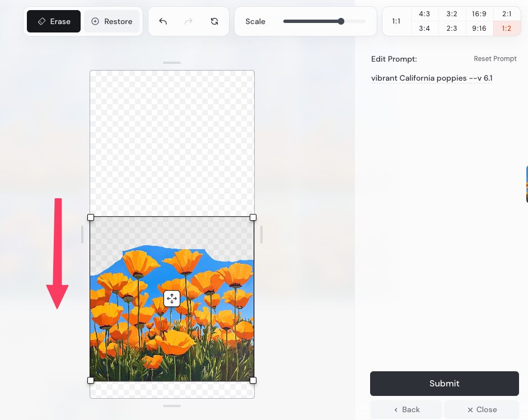Select the 1:2 aspect ratio
528x420 pixels.
(x=506, y=29)
